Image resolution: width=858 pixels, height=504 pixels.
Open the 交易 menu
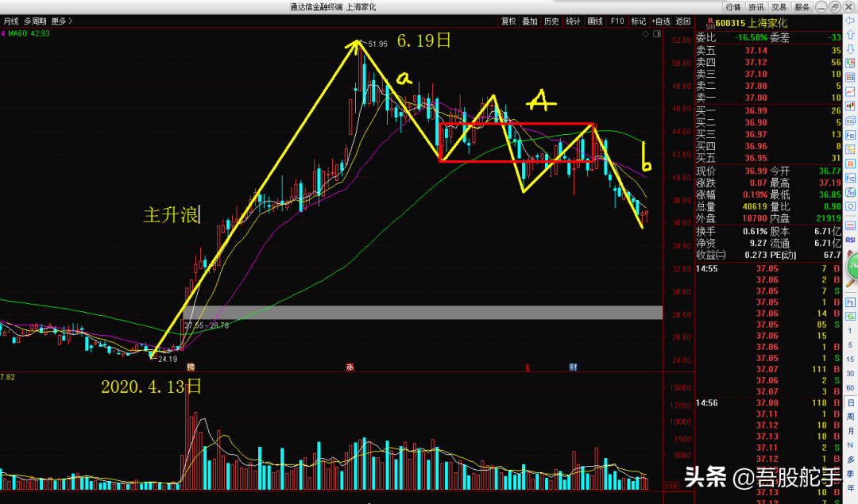tap(779, 7)
